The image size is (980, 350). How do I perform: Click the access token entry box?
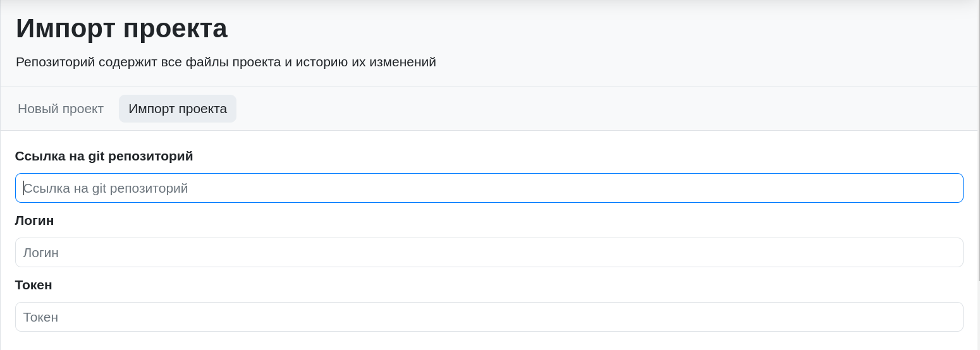489,317
